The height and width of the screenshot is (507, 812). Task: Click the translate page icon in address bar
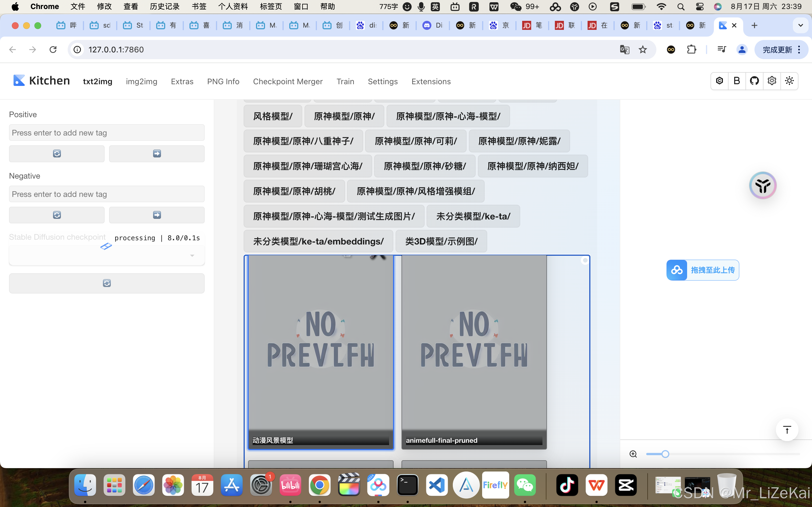[x=625, y=50]
